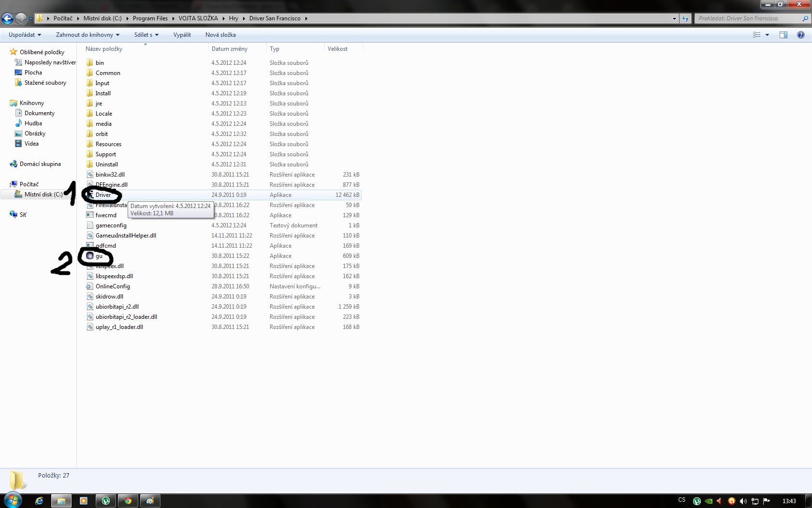Expand the Zahrnout do knihovny dropdown
The image size is (812, 508).
[87, 35]
